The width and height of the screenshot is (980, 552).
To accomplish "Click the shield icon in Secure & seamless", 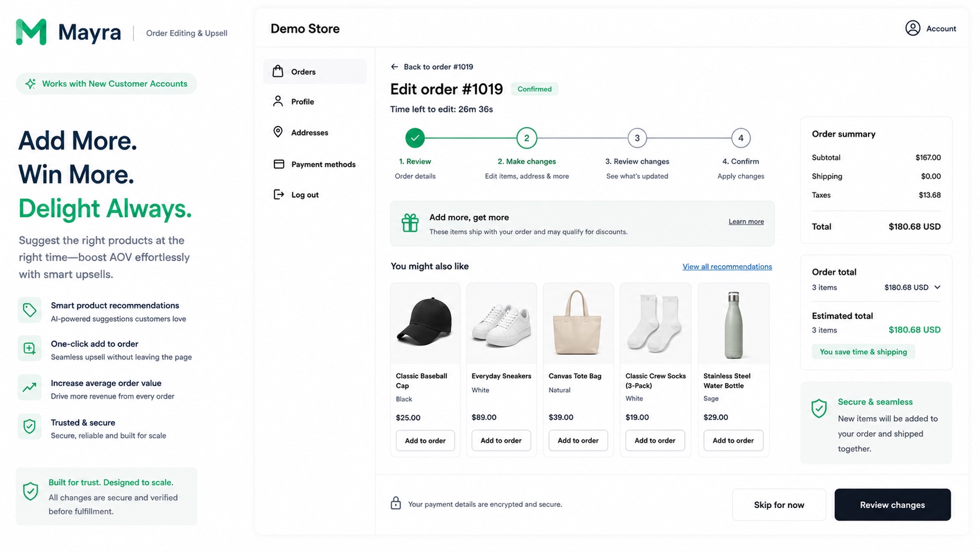I will tap(819, 408).
